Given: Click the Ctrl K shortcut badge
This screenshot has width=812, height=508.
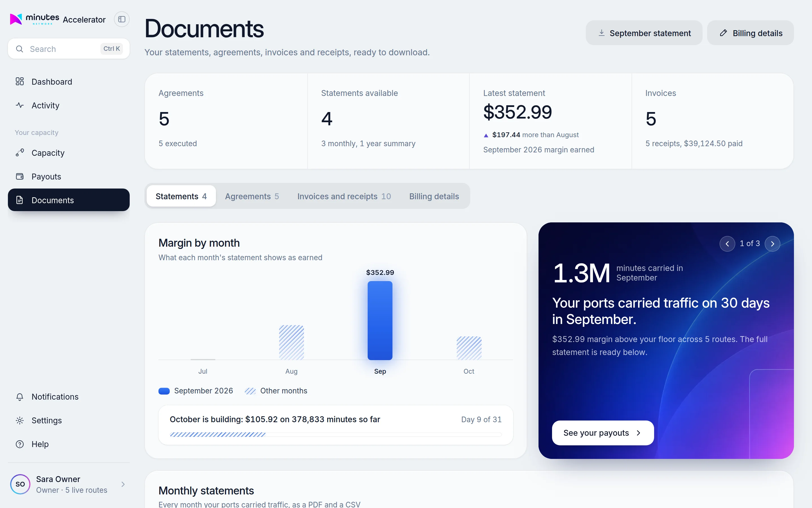Looking at the screenshot, I should pos(111,49).
